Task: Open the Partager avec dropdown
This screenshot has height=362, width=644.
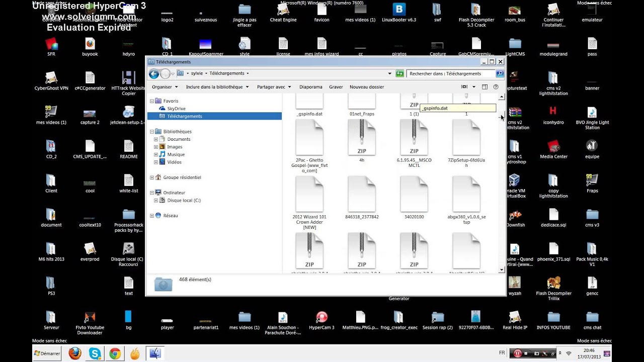Action: coord(274,87)
